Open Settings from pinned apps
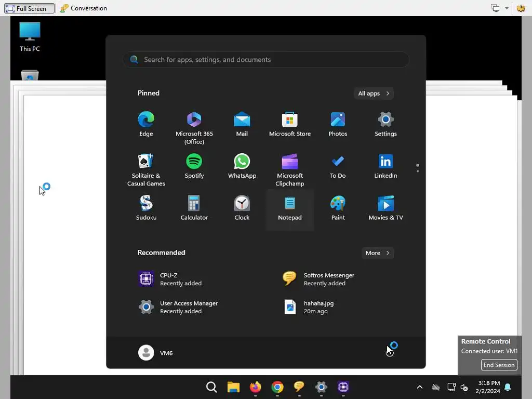The image size is (532, 399). (x=385, y=124)
